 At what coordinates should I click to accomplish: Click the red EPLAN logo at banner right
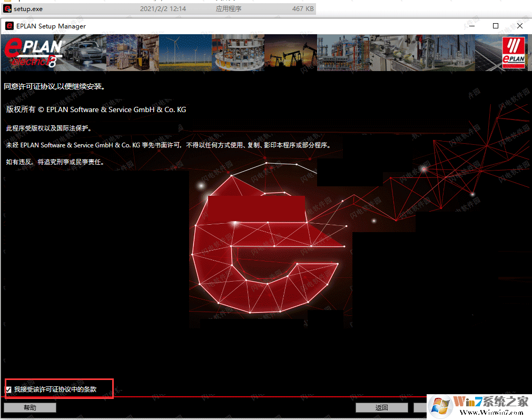(514, 53)
